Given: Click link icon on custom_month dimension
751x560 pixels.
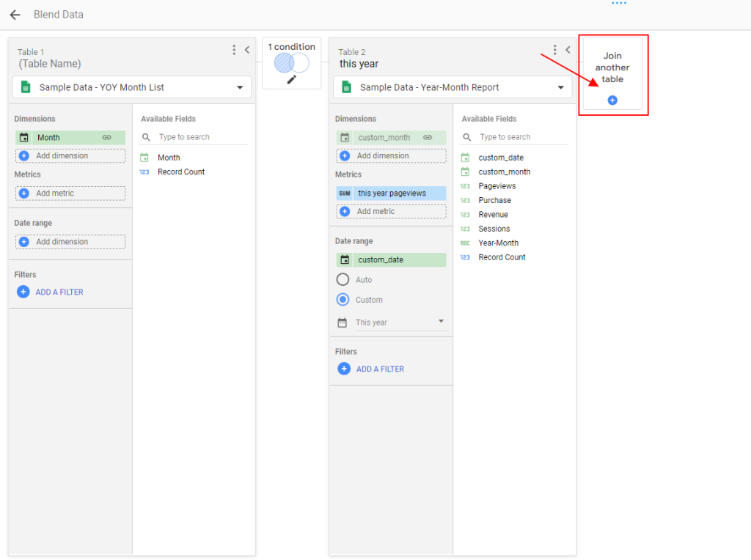Looking at the screenshot, I should [x=428, y=138].
